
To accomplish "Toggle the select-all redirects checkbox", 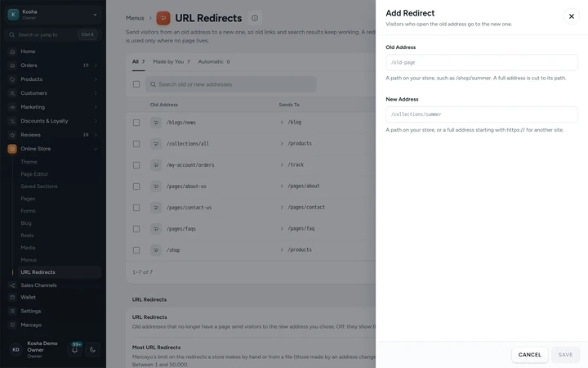I will [136, 84].
